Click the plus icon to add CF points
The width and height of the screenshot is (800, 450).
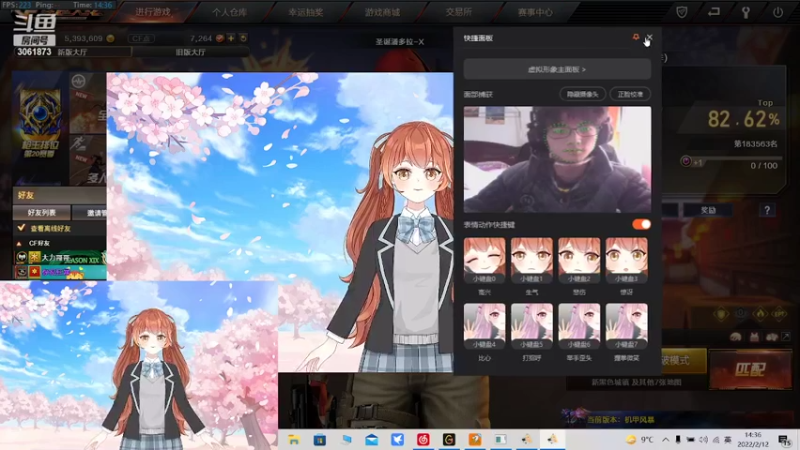(231, 38)
